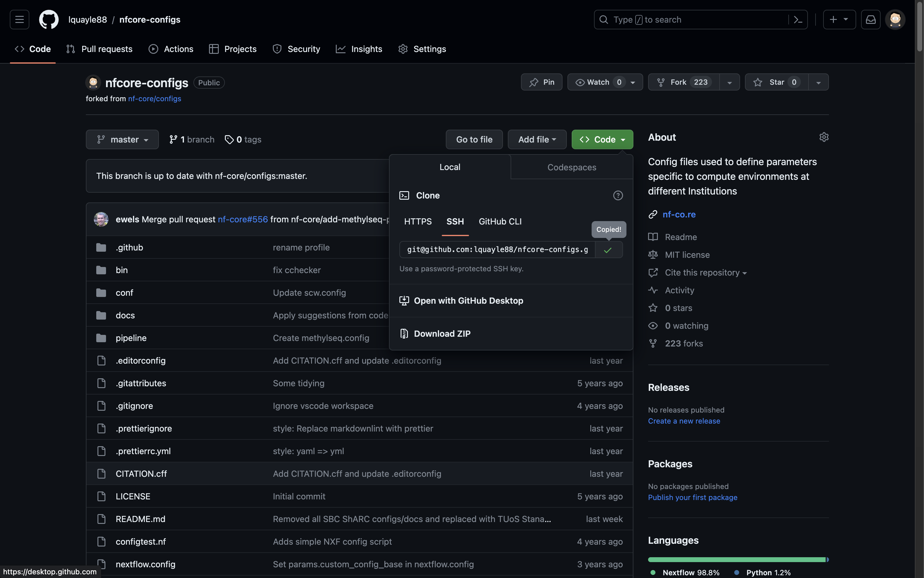
Task: Open the Pull requests tab
Action: pyautogui.click(x=99, y=49)
